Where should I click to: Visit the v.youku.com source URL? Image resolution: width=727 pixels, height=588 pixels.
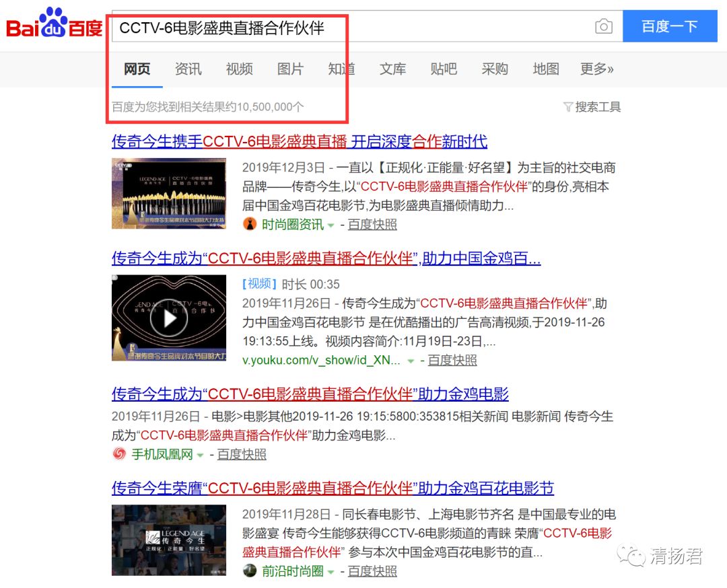pyautogui.click(x=321, y=360)
